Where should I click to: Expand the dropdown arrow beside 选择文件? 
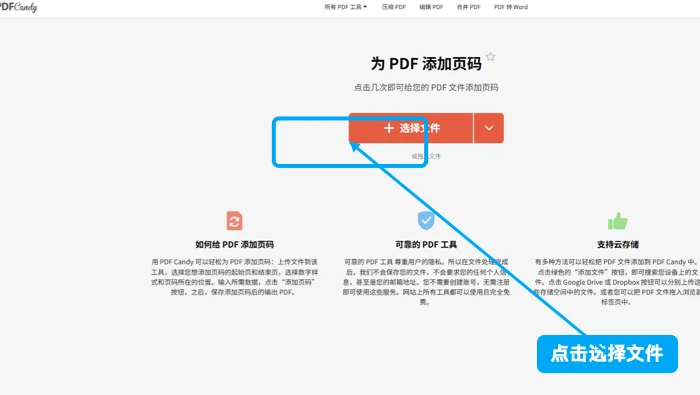489,128
